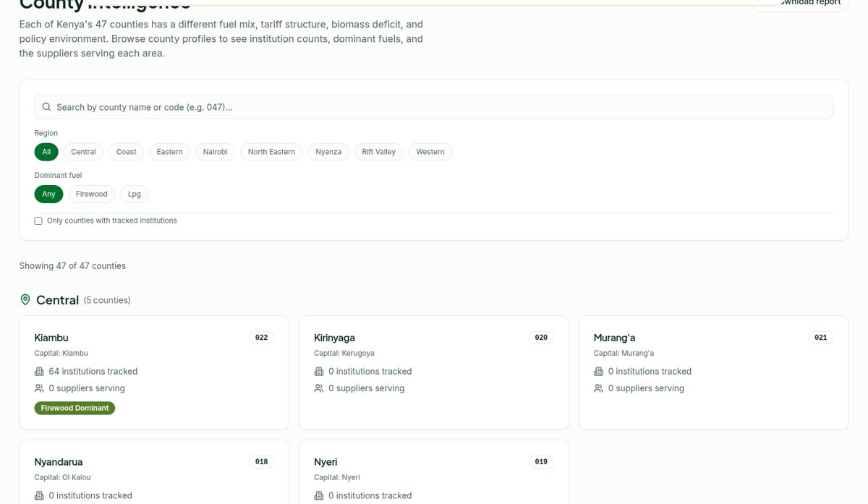Open the Kiambu county card
This screenshot has width=868, height=504.
(154, 372)
